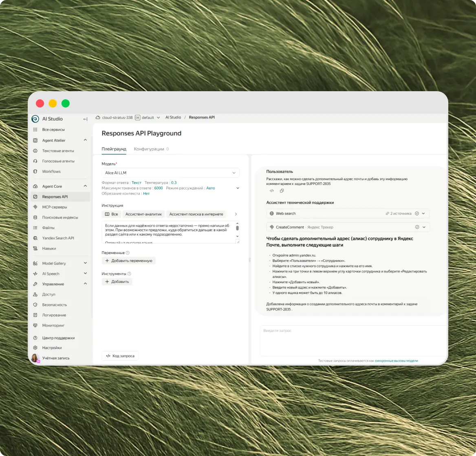Open Код запроса button

pos(120,356)
